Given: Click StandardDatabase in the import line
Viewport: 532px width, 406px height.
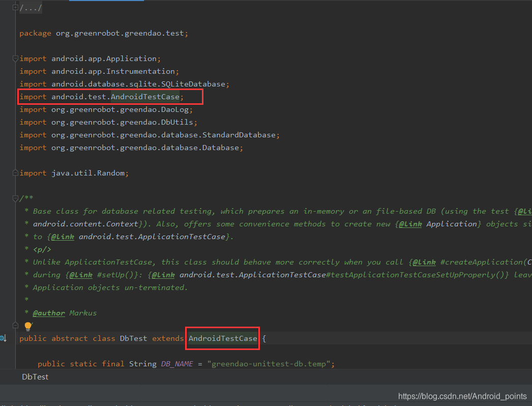Looking at the screenshot, I should (239, 135).
